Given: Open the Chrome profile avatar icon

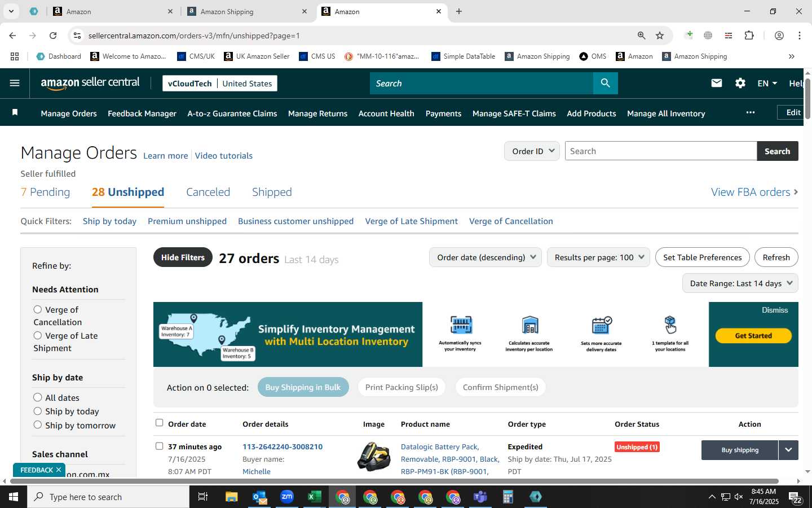Looking at the screenshot, I should pyautogui.click(x=779, y=36).
